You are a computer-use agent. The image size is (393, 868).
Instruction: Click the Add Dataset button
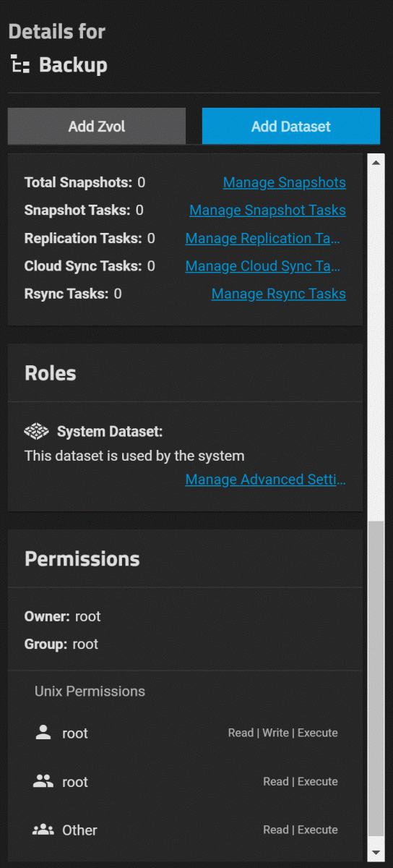[x=291, y=127]
